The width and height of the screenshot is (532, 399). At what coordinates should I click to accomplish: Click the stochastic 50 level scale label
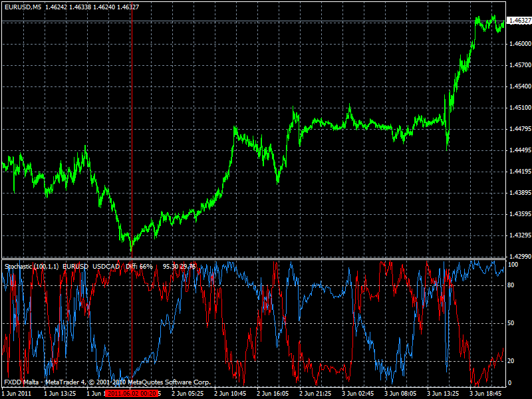pyautogui.click(x=512, y=323)
